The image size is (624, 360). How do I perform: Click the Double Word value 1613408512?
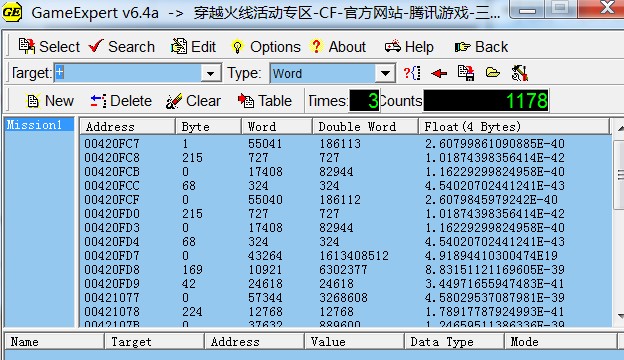pos(354,256)
